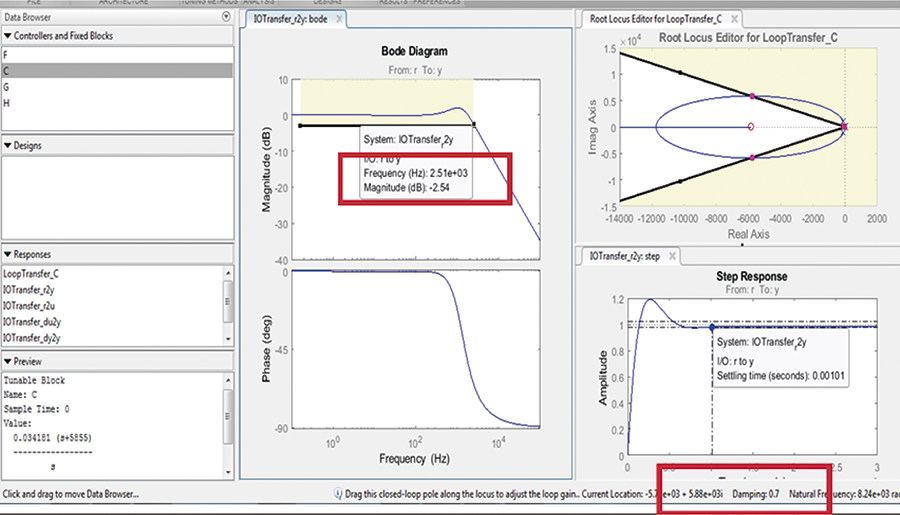Select block F in controllers list

[7, 55]
